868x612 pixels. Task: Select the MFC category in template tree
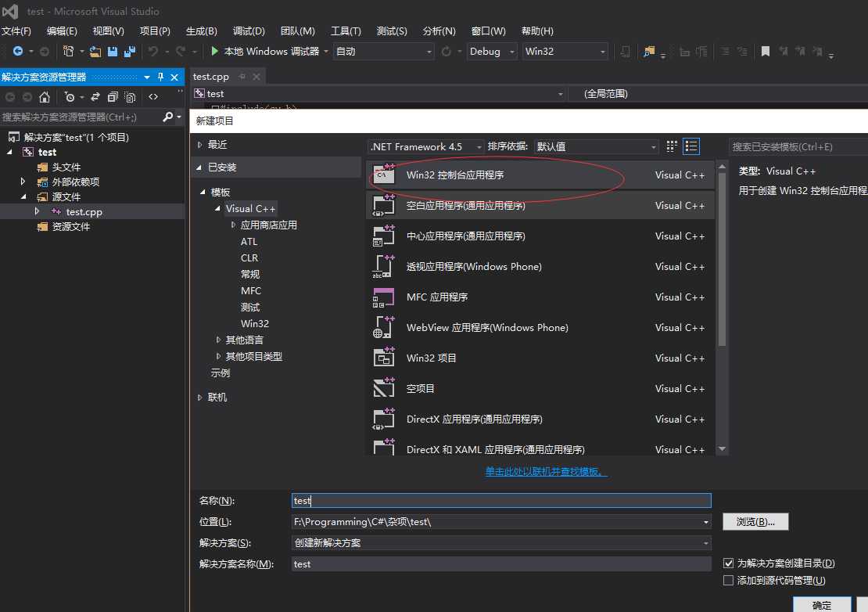point(251,291)
